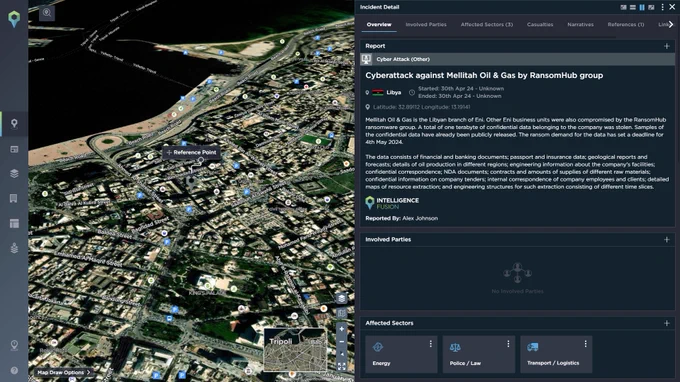Click the Libya country flag
This screenshot has height=382, width=680.
(378, 92)
